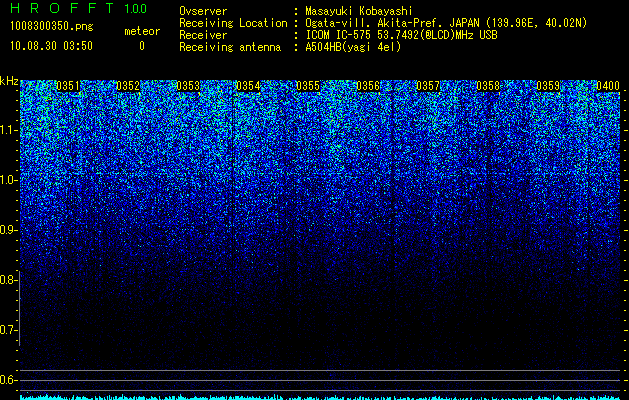Click the 0.9 kHz axis label

[7, 230]
